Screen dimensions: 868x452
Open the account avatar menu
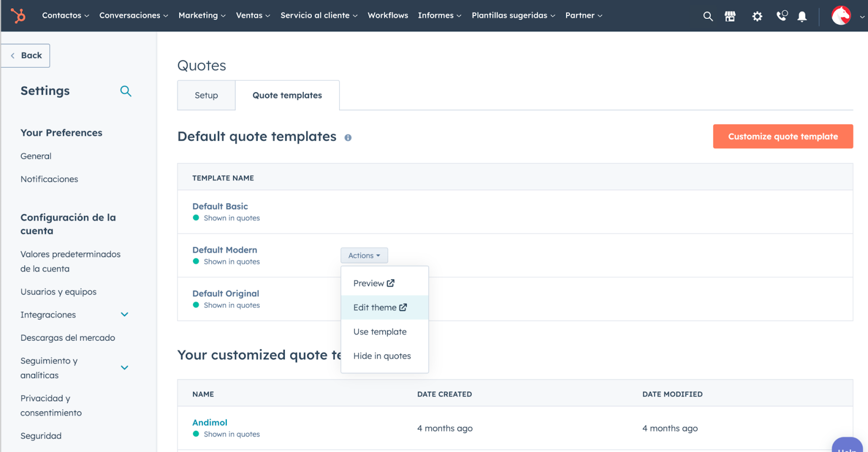841,16
